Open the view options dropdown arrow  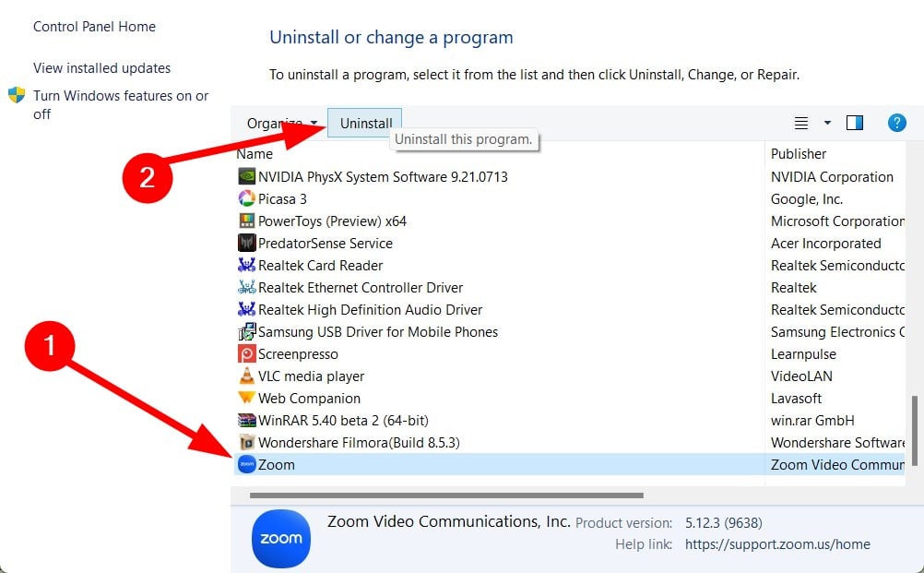[x=827, y=123]
